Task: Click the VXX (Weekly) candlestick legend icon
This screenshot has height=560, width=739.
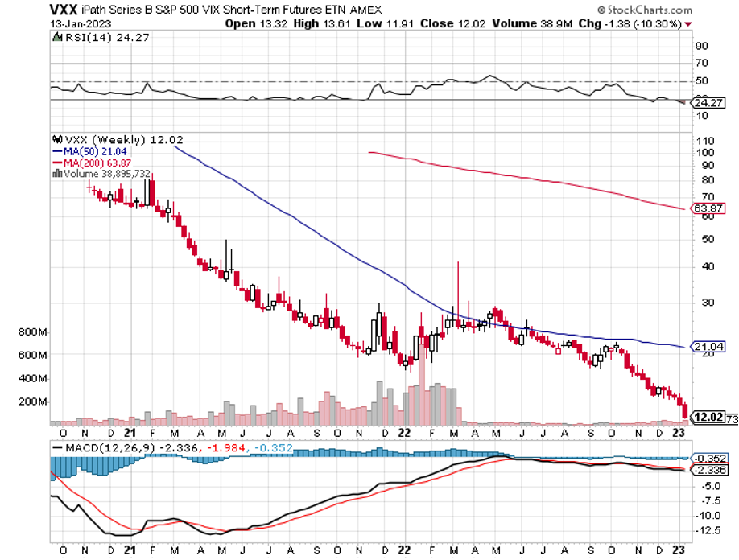Action: [x=55, y=138]
